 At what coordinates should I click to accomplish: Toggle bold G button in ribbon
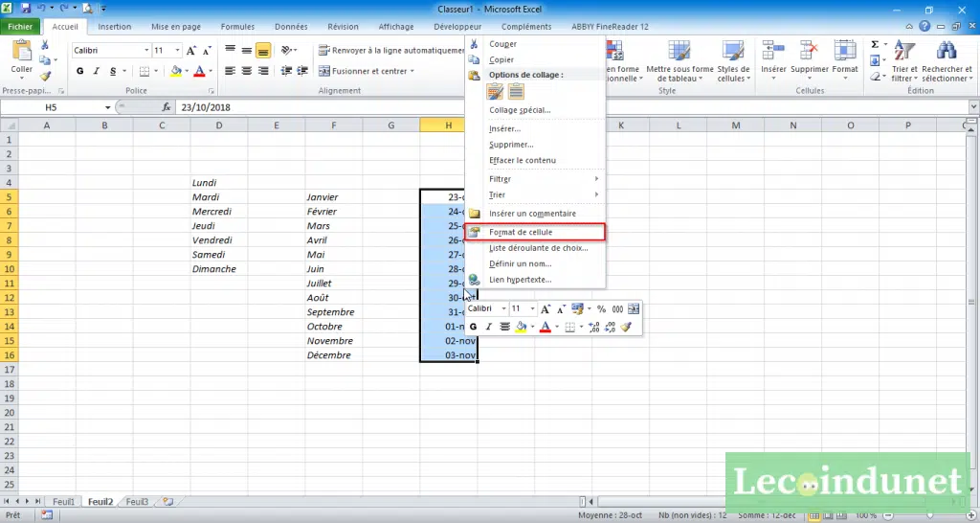point(80,71)
